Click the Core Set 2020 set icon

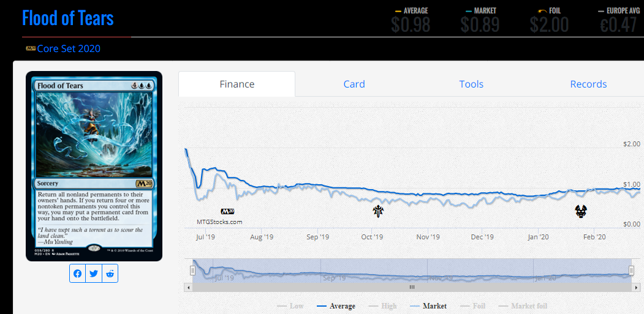31,48
